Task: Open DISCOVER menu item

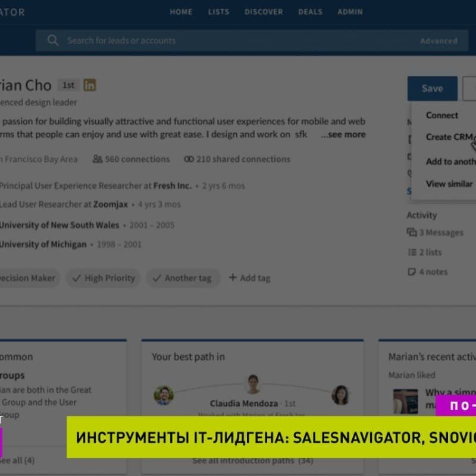Action: (x=264, y=12)
